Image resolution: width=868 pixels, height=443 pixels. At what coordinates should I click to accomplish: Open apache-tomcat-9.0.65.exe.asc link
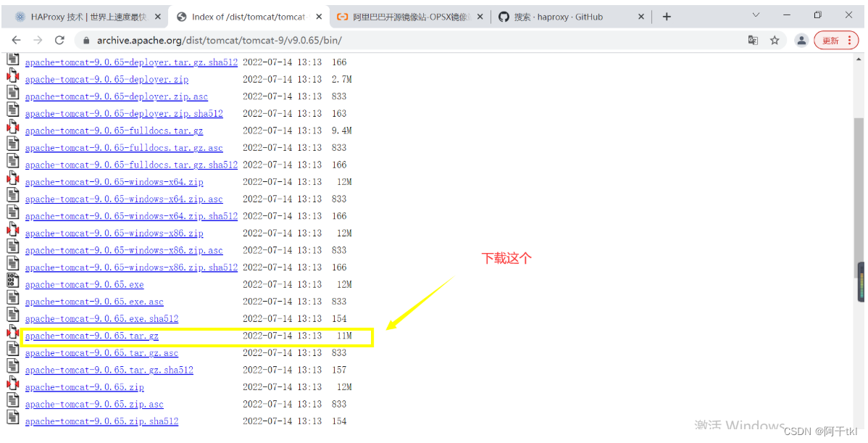click(x=94, y=302)
